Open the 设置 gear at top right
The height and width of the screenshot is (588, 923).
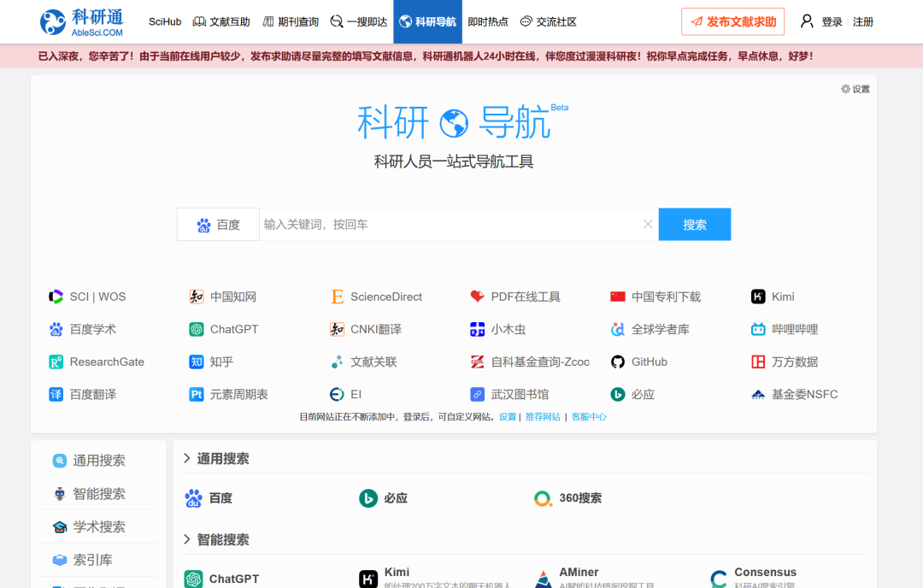coord(855,89)
